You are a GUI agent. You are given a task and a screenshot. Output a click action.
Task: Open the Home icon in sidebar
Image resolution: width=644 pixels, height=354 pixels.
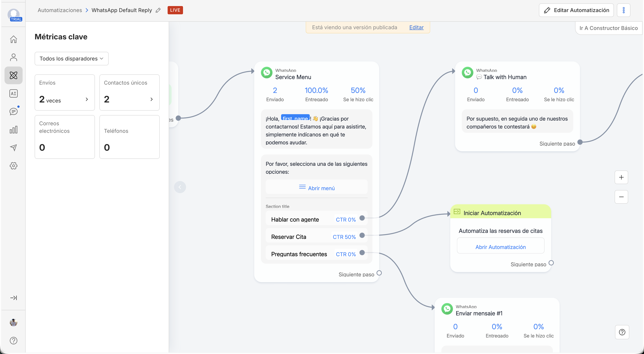click(14, 39)
